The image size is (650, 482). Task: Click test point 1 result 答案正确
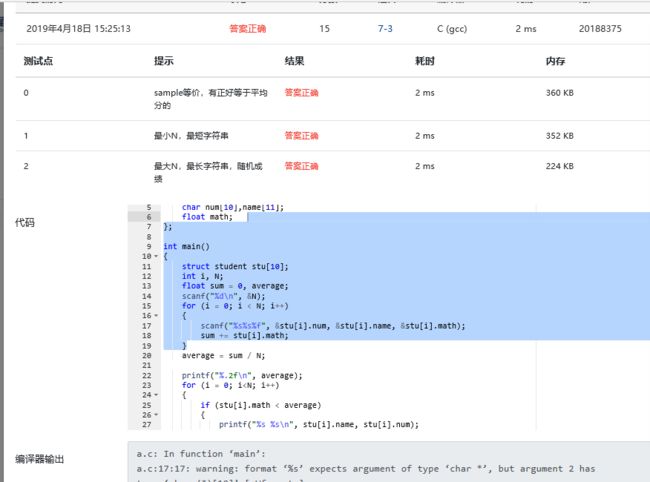[301, 136]
